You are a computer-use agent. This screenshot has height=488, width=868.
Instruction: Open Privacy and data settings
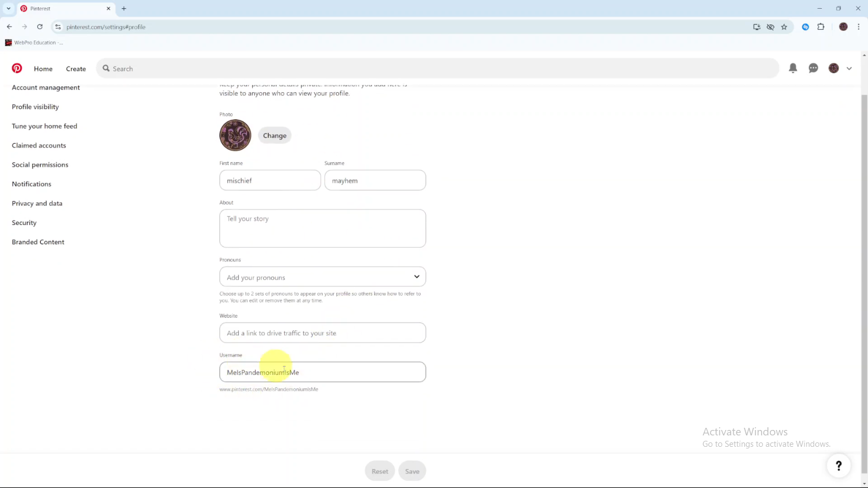(x=37, y=203)
